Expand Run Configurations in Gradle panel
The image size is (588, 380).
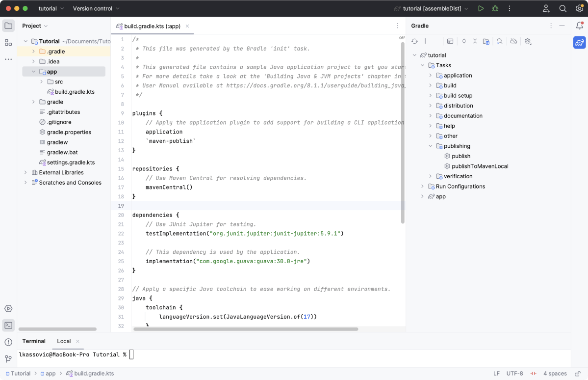[422, 187]
